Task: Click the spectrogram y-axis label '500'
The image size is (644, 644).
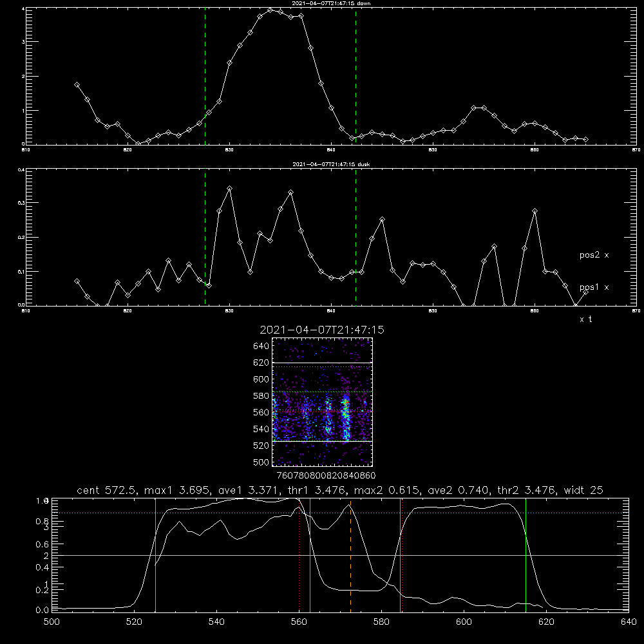Action: (261, 462)
